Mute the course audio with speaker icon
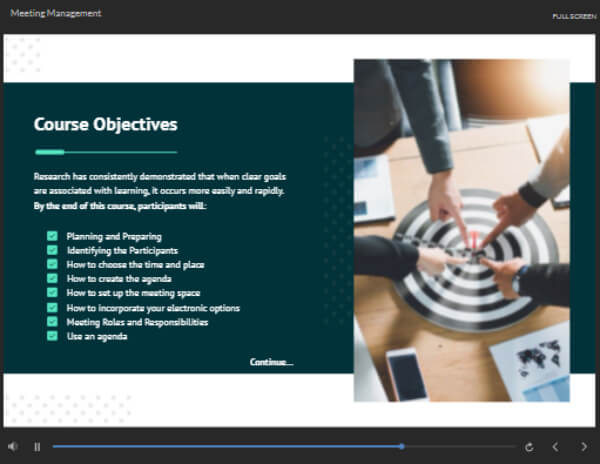600x464 pixels. pyautogui.click(x=13, y=447)
